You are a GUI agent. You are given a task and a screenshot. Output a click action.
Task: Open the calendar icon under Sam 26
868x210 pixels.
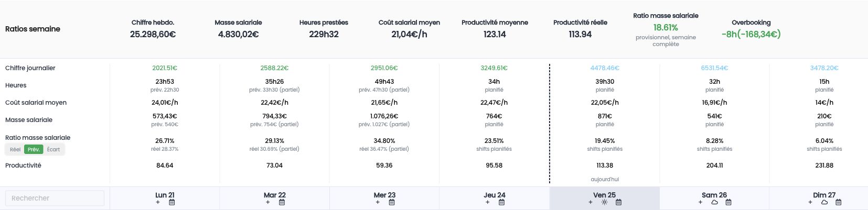click(728, 202)
